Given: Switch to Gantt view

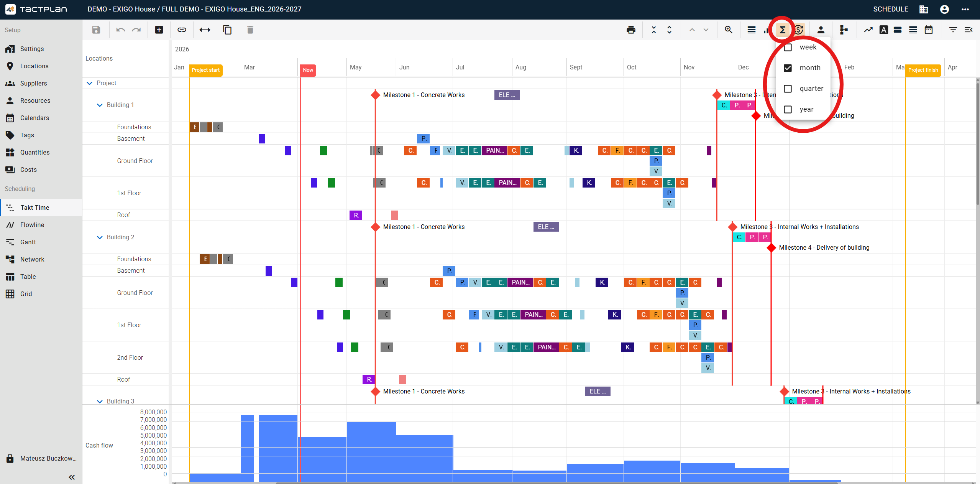Looking at the screenshot, I should pyautogui.click(x=41, y=242).
